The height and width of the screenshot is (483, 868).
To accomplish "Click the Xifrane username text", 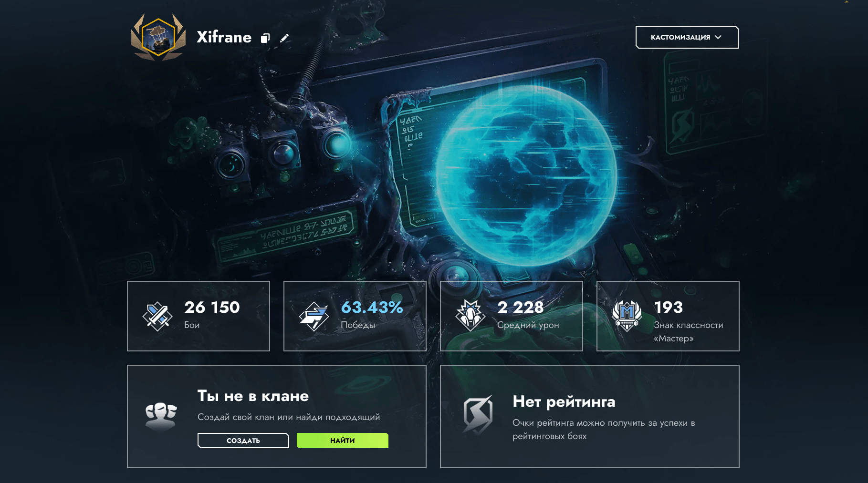I will 224,37.
